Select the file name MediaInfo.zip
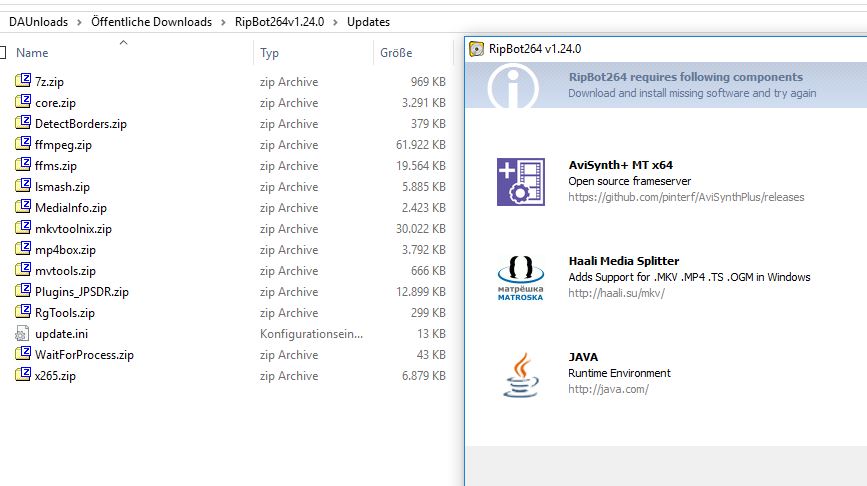 (x=71, y=208)
